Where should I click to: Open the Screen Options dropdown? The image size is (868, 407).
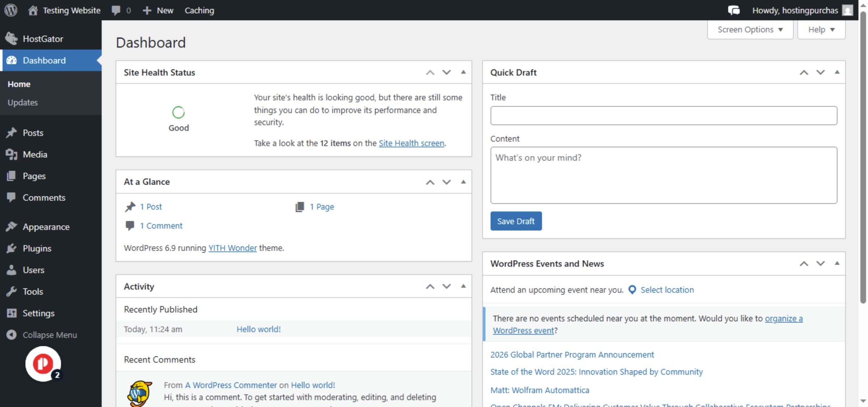(750, 29)
